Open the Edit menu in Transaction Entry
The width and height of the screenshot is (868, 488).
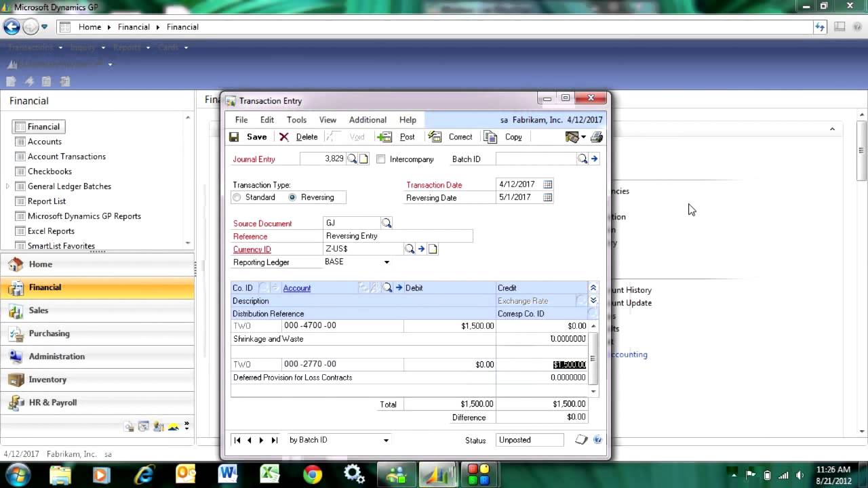[x=267, y=120]
